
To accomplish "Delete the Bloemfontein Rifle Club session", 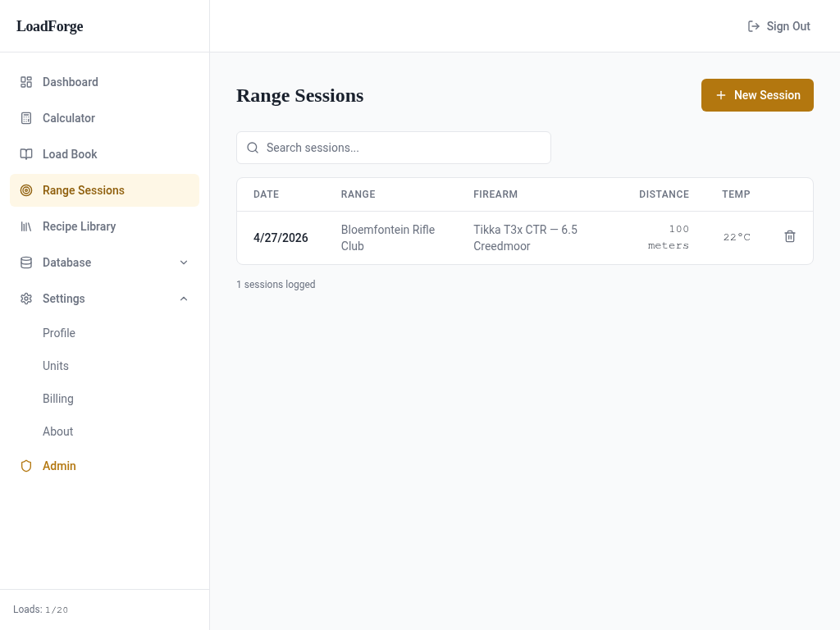I will pos(790,236).
